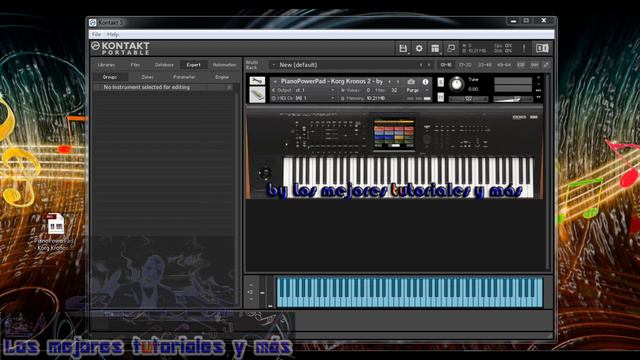Open the workspace panel layout icon
The width and height of the screenshot is (640, 360).
pyautogui.click(x=435, y=49)
